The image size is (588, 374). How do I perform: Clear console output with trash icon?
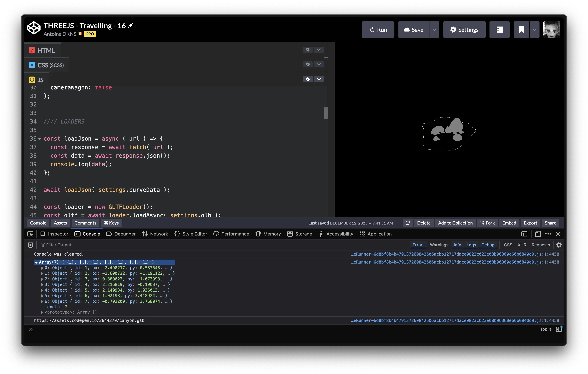coord(30,245)
